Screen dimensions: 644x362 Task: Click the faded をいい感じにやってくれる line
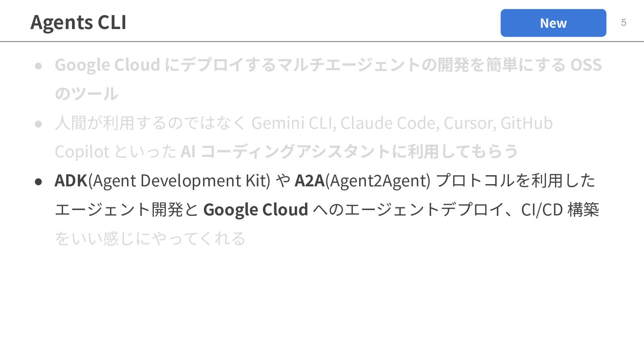(150, 239)
